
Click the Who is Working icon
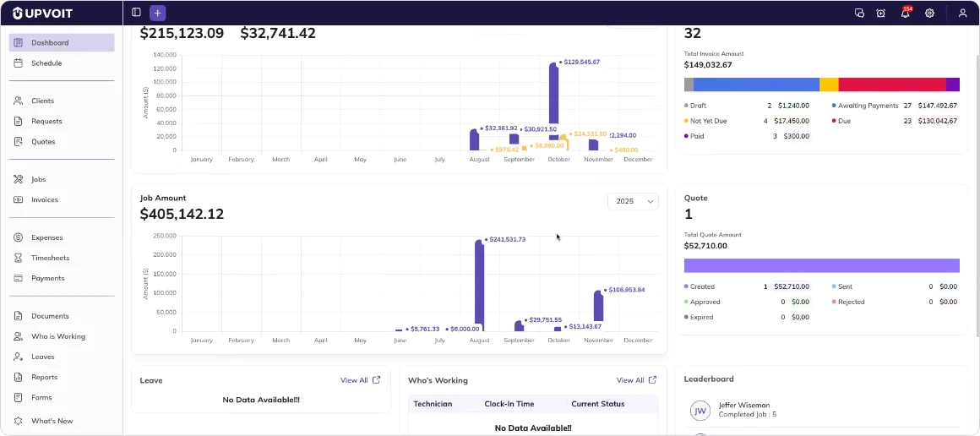coord(18,336)
